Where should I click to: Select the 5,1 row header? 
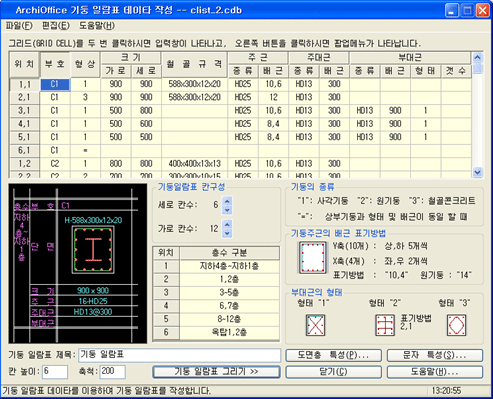click(x=24, y=137)
